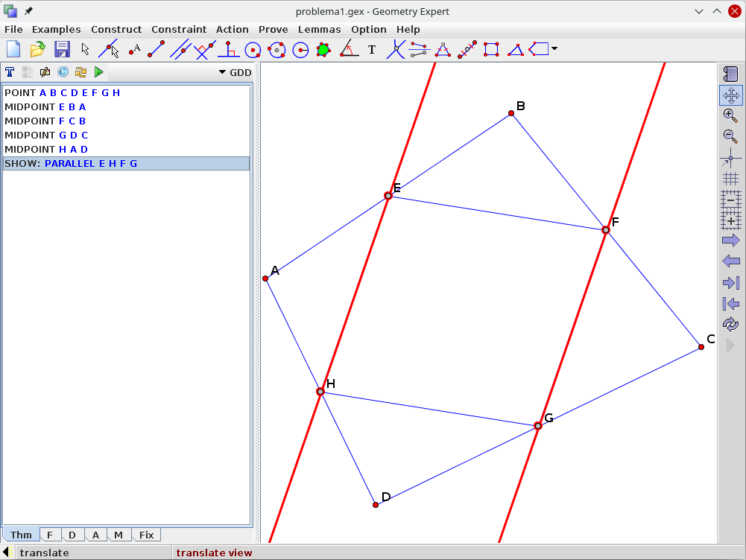
Task: Click the zoom out magnifier
Action: (x=731, y=136)
